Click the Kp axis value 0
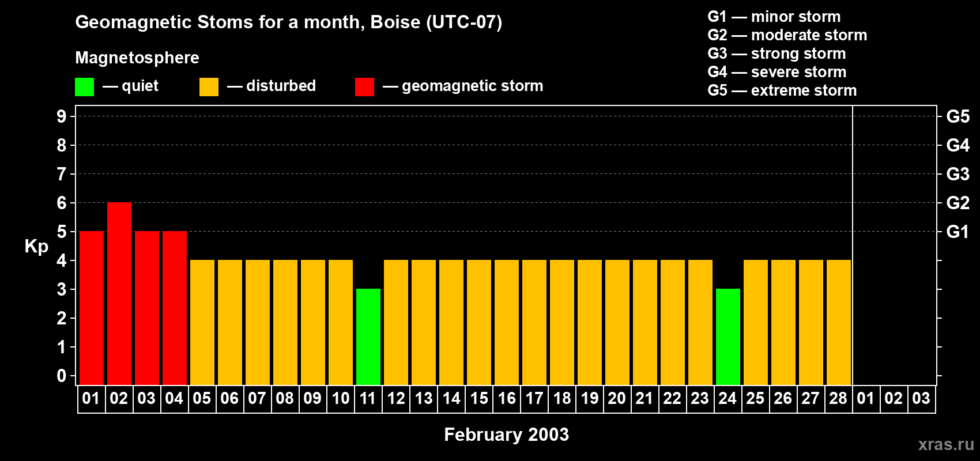Viewport: 980px width, 461px height. 62,376
